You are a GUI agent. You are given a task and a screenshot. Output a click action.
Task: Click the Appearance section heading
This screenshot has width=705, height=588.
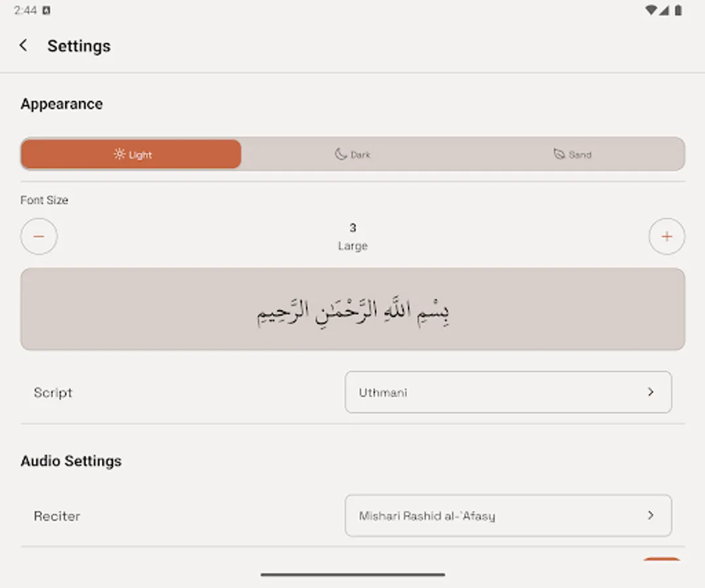(x=61, y=104)
